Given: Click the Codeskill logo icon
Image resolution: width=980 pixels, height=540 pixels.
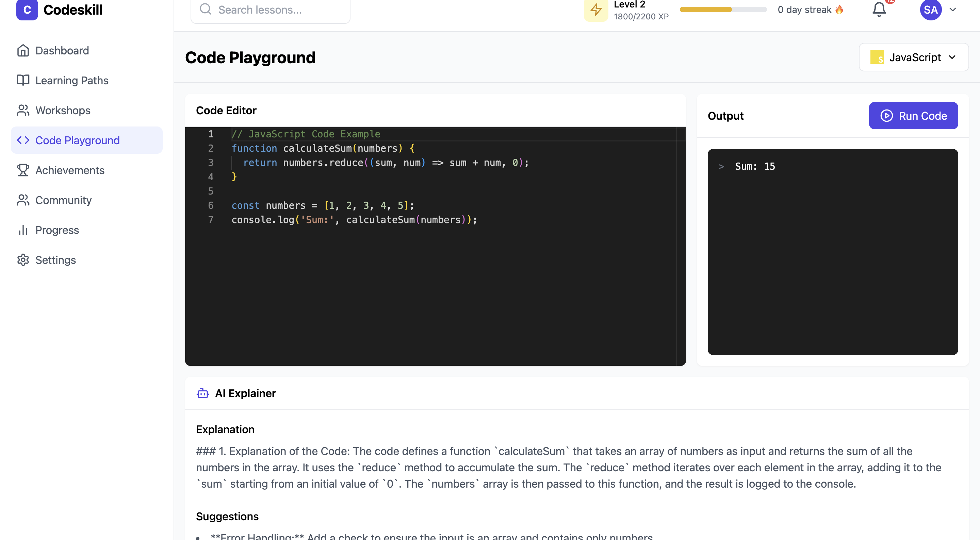Looking at the screenshot, I should [27, 10].
